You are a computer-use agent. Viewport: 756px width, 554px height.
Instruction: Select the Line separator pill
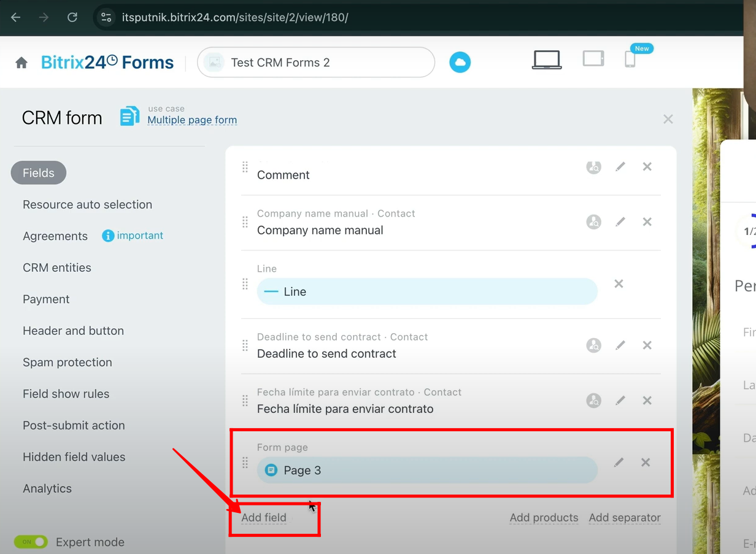(427, 291)
